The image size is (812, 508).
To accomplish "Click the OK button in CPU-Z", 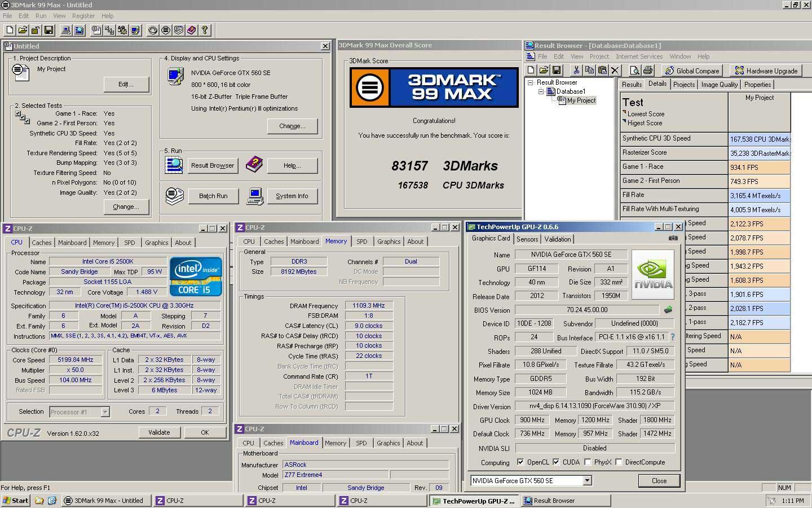I will (205, 432).
